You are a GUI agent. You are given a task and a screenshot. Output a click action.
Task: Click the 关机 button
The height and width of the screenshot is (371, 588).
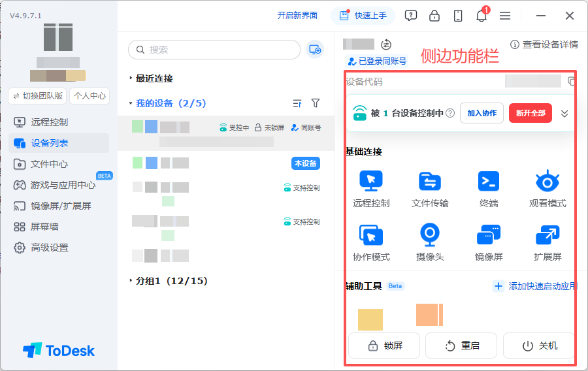coord(539,346)
